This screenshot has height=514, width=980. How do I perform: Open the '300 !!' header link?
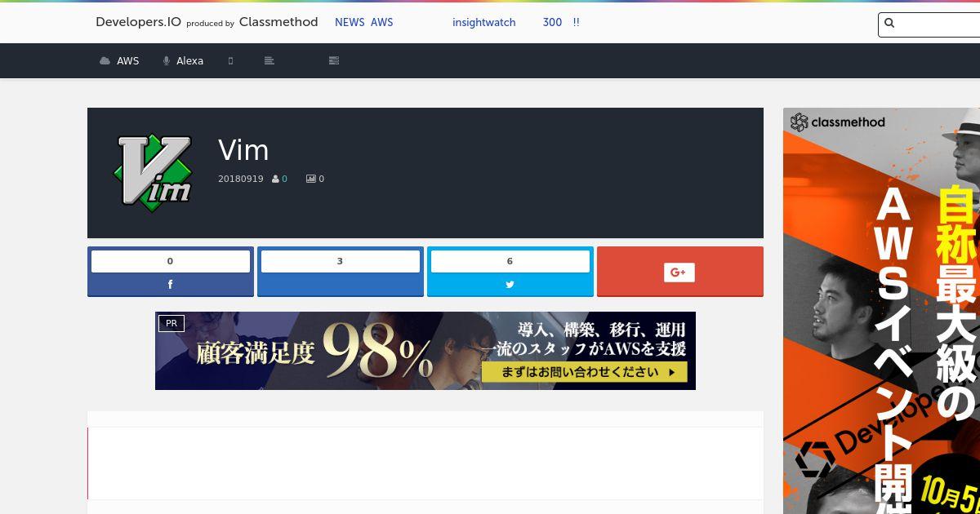click(561, 22)
